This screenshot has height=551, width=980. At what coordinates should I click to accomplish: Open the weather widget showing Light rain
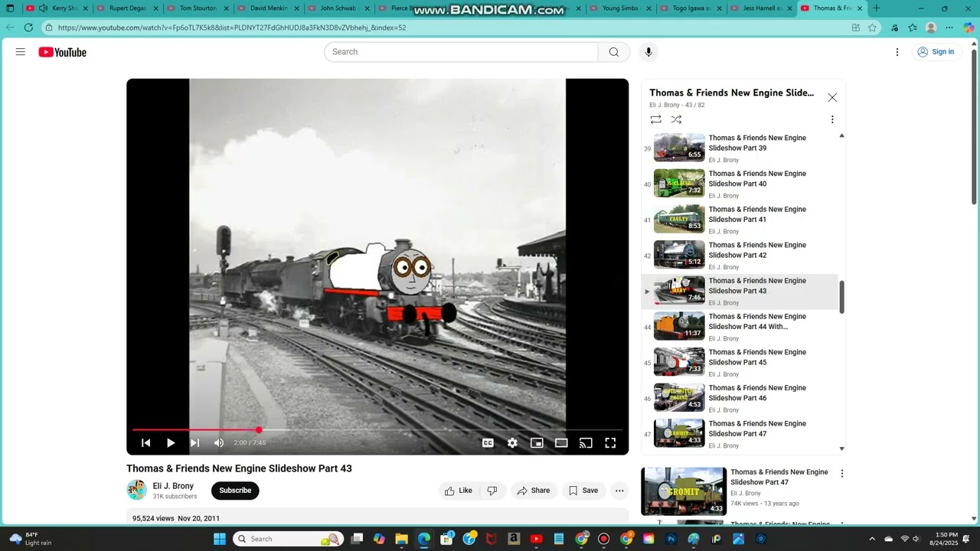[x=31, y=539]
